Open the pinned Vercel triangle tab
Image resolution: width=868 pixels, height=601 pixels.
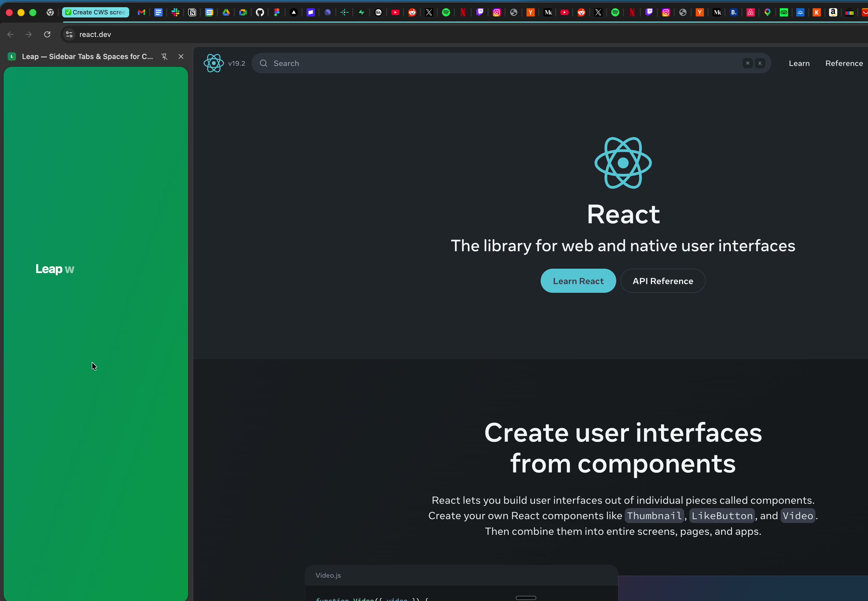[294, 13]
